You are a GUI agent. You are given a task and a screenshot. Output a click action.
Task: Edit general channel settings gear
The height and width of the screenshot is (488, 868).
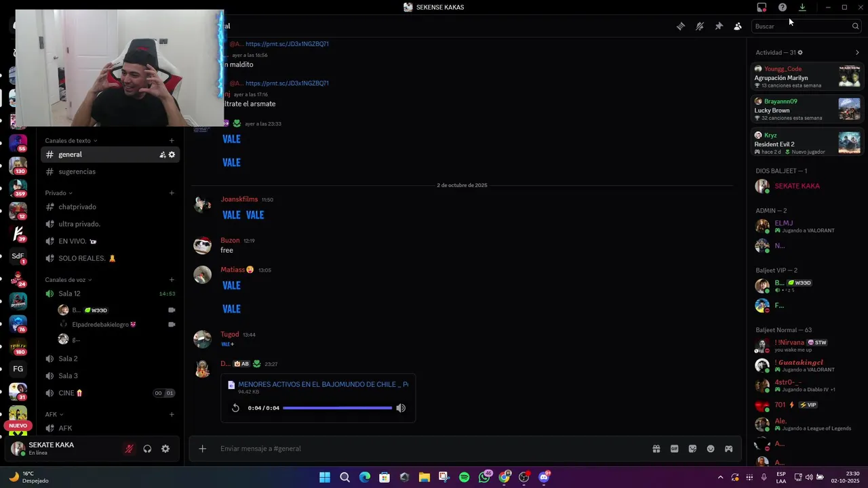172,155
